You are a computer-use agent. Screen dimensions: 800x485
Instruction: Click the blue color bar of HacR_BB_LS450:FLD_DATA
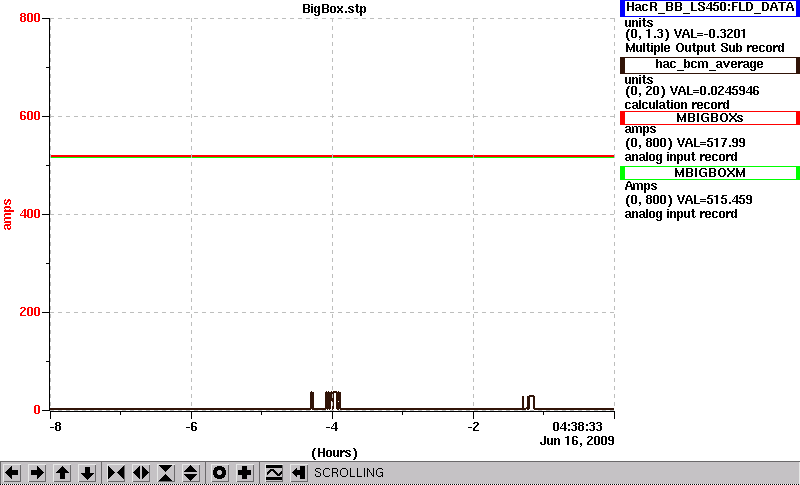tap(622, 8)
